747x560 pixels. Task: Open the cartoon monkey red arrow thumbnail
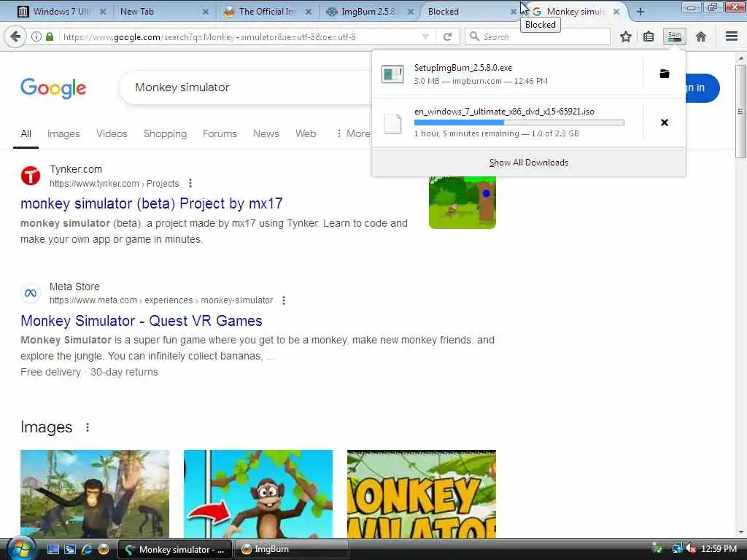258,494
